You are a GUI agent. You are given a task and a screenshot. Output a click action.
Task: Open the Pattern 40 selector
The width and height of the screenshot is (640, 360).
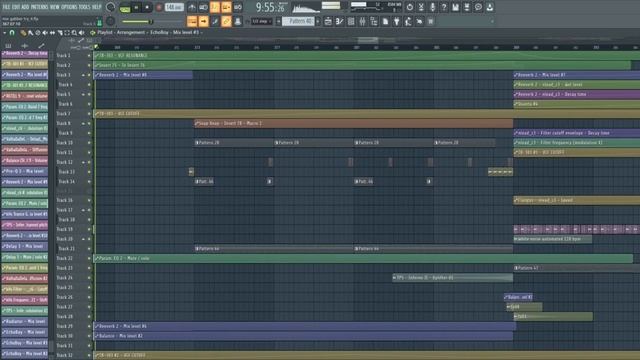point(299,21)
